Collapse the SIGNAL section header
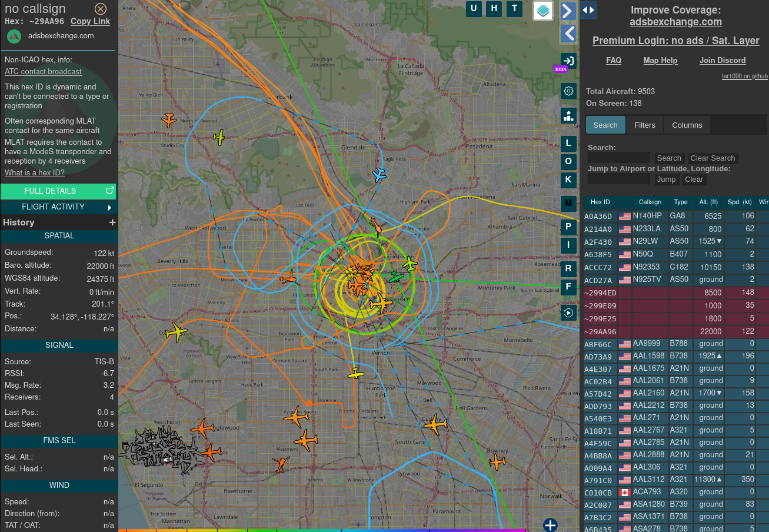The height and width of the screenshot is (532, 769). pyautogui.click(x=59, y=345)
